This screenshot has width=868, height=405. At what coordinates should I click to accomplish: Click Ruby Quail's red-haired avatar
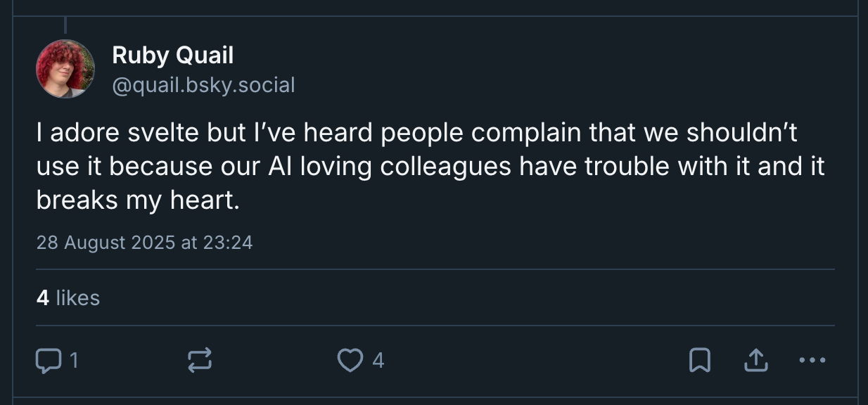pos(65,69)
